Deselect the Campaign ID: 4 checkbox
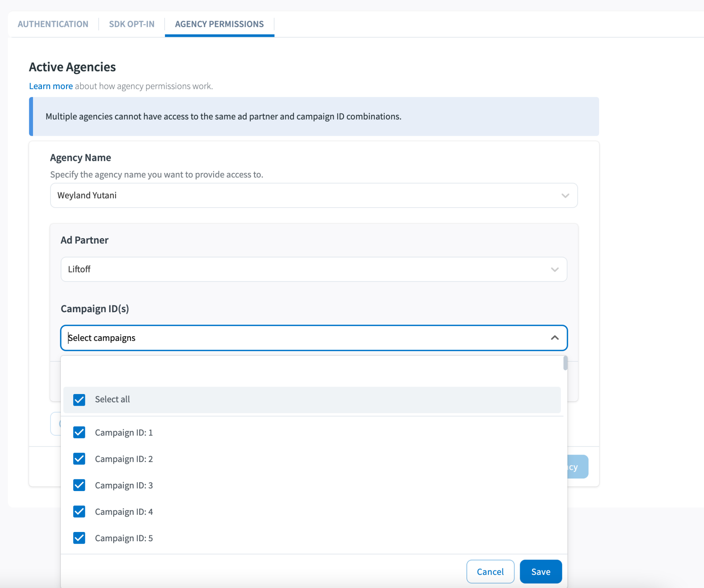 tap(79, 512)
